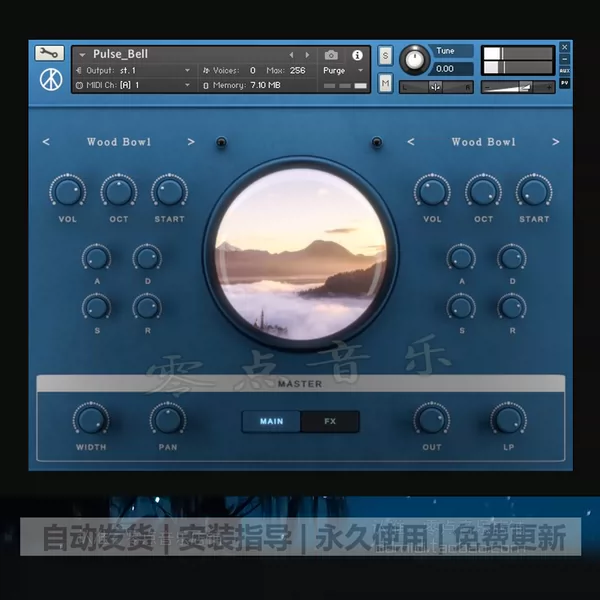Open the Purge dropdown menu
Screen dimensions: 600x600
click(x=360, y=70)
